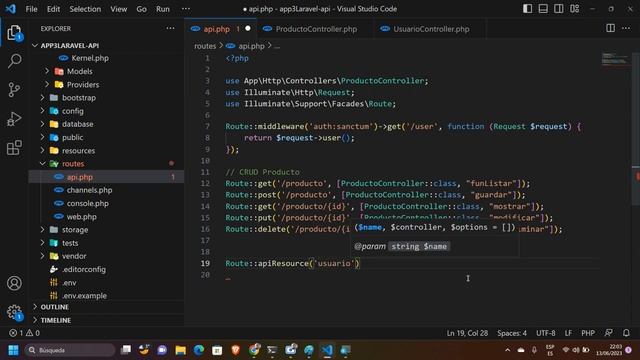640x360 pixels.
Task: Click the VS Code logo icon
Action: click(x=11, y=9)
